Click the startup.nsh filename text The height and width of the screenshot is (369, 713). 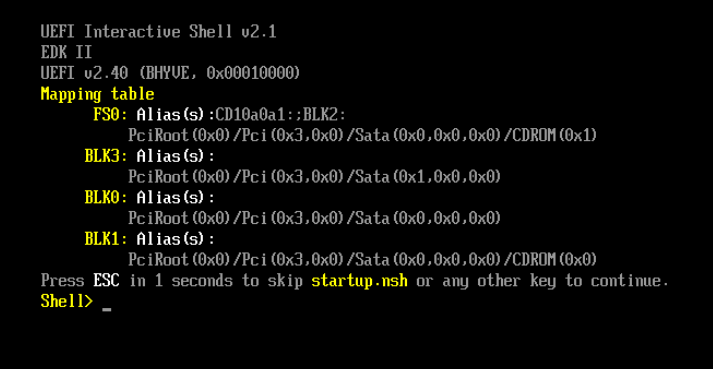point(359,281)
